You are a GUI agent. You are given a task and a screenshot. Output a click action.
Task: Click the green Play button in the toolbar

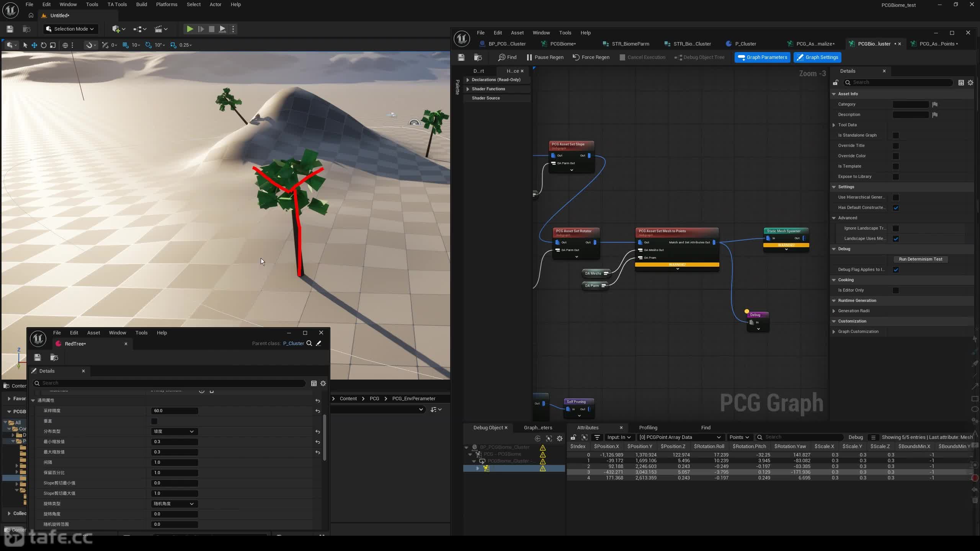click(x=189, y=29)
